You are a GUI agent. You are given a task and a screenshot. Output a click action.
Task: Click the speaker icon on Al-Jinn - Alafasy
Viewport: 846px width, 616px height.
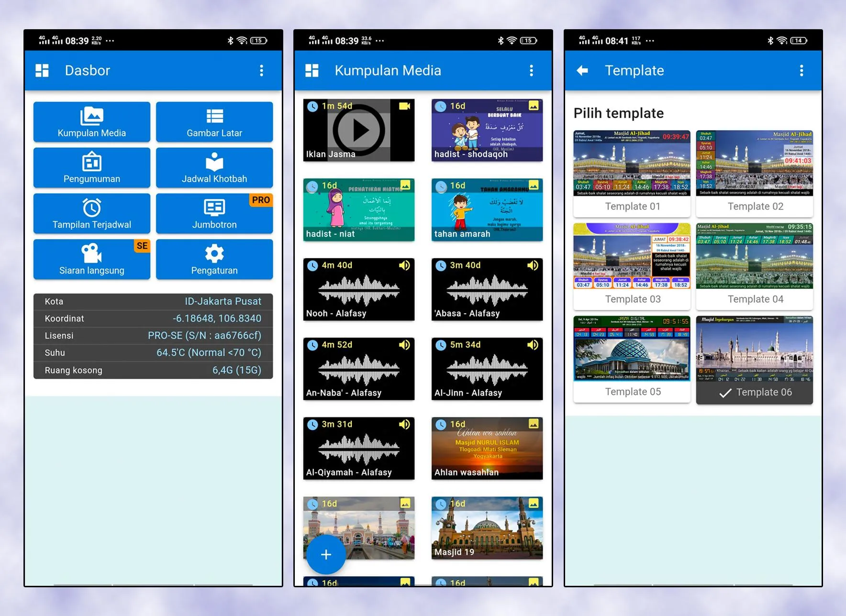click(533, 345)
